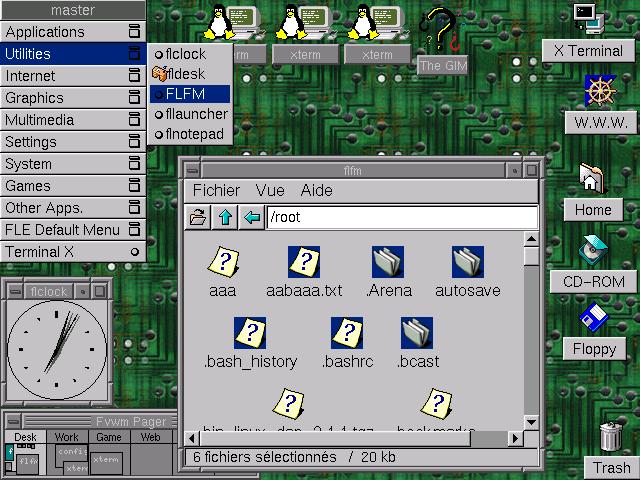Viewport: 640px width, 480px height.
Task: Click the Floppy disk desktop icon
Action: coord(594,317)
